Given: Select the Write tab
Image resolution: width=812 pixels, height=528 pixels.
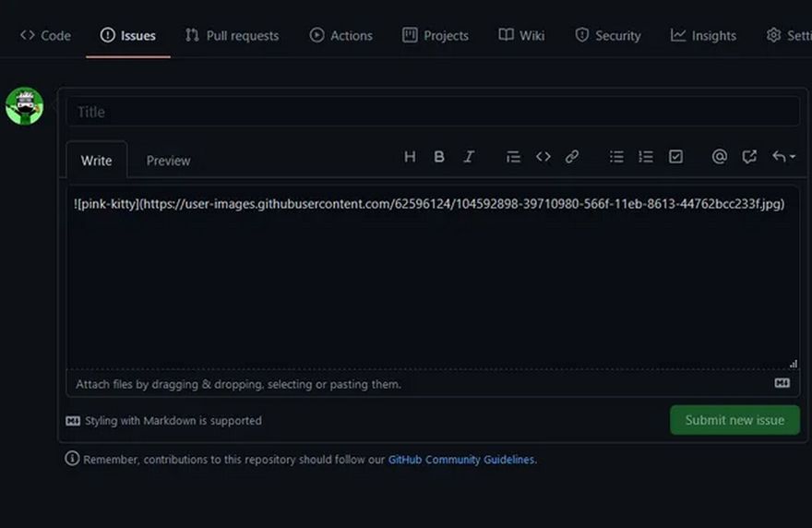Looking at the screenshot, I should tap(96, 161).
